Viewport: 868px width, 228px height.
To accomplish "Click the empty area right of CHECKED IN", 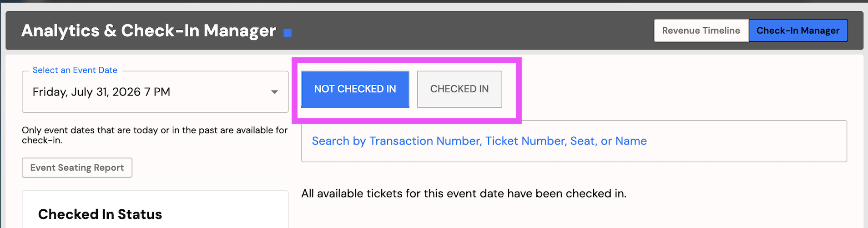I will point(682,89).
